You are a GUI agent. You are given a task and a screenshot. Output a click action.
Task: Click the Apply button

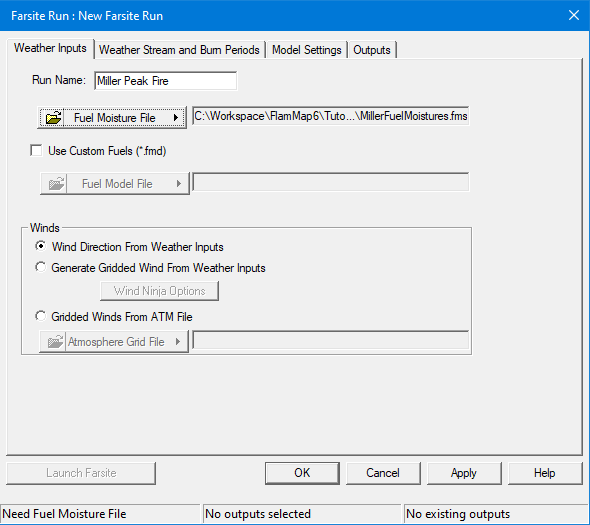[464, 473]
